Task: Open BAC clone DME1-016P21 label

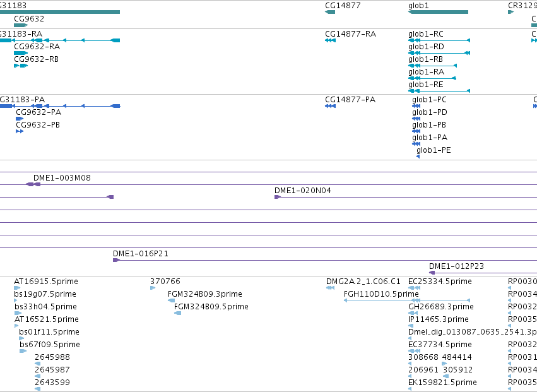Action: click(x=141, y=254)
